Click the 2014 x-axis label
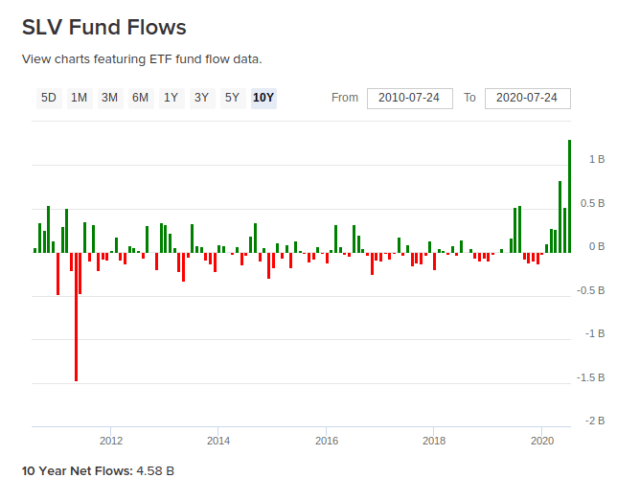This screenshot has height=501, width=640. point(218,441)
